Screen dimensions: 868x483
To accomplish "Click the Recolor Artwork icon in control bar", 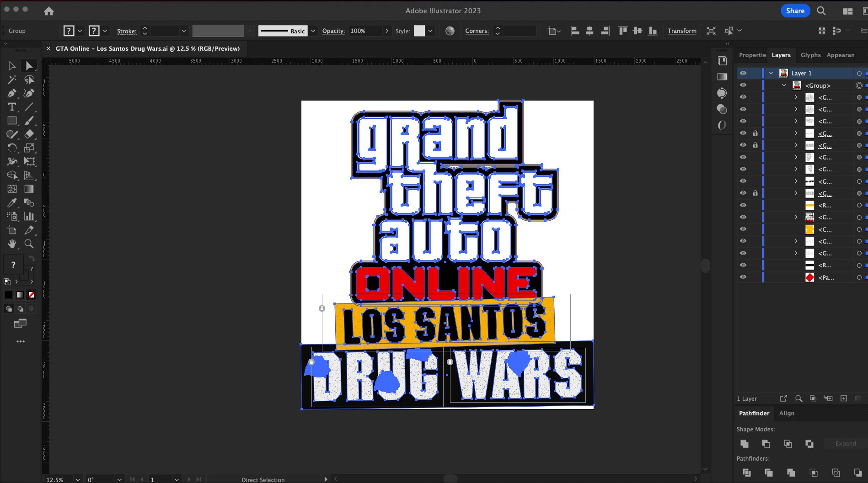I will pos(450,31).
